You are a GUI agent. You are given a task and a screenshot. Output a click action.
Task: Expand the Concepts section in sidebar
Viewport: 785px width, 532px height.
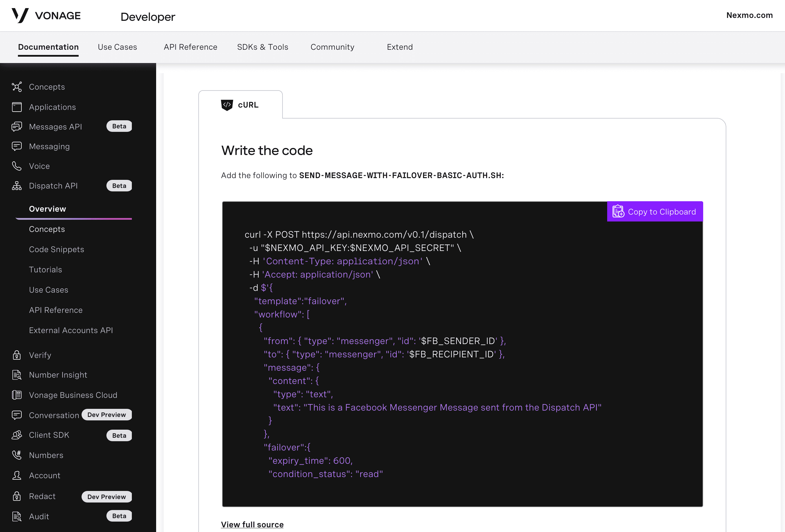coord(46,87)
